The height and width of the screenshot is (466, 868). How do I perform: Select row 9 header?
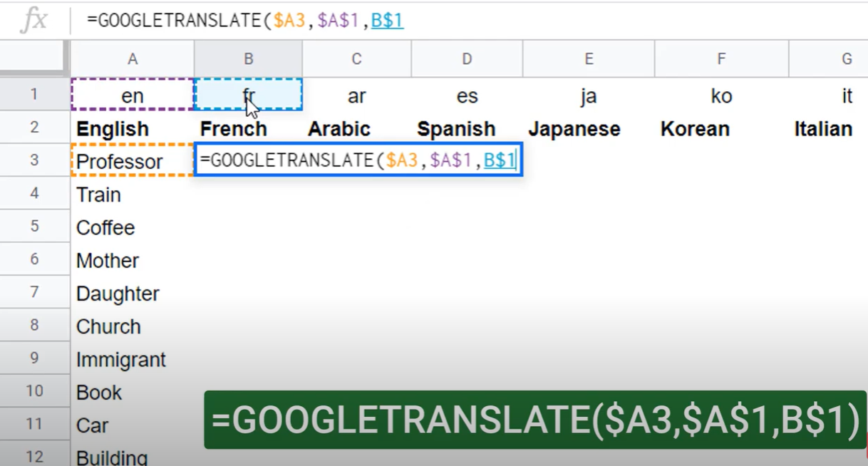(34, 358)
